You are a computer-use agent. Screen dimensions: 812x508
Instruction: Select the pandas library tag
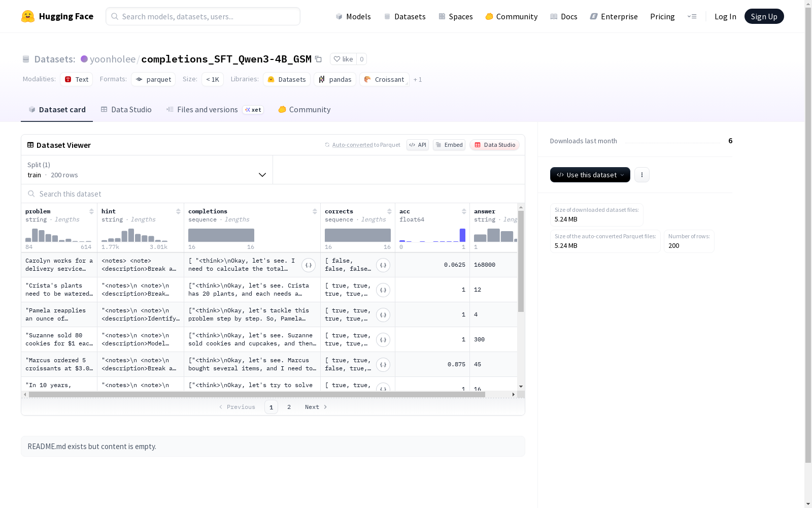coord(335,79)
